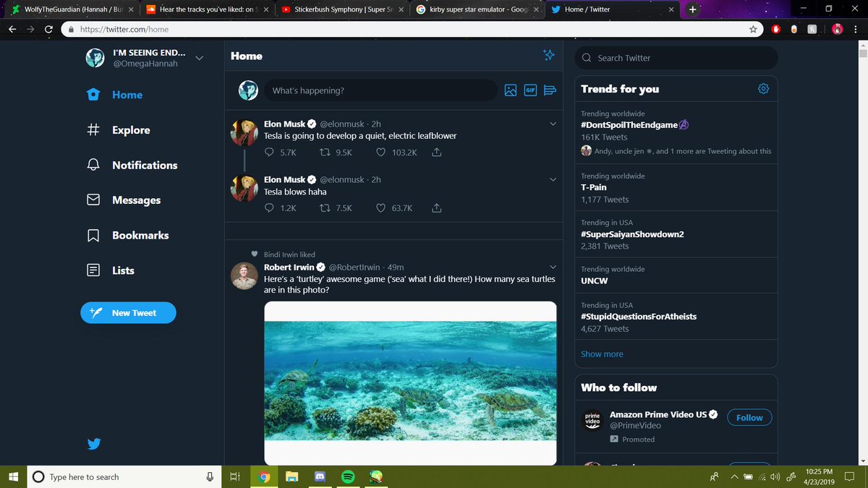Like Elon Musk's leafblower tweet
The image size is (868, 488).
pyautogui.click(x=380, y=153)
